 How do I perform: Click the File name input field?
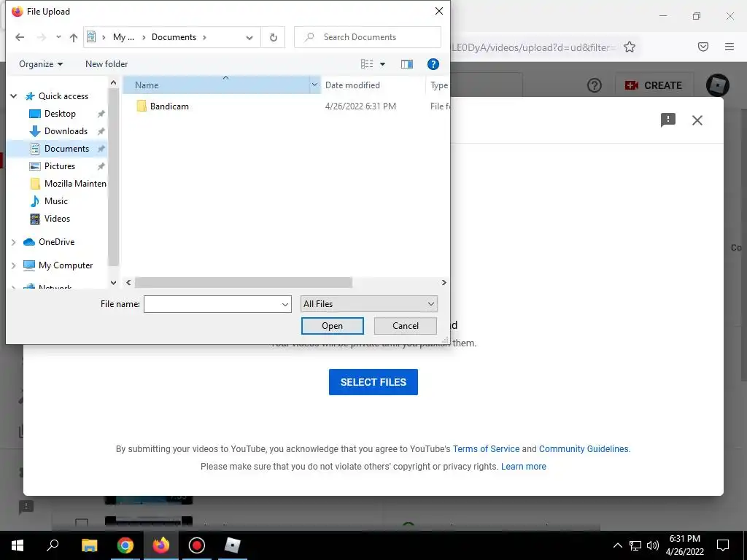point(212,304)
